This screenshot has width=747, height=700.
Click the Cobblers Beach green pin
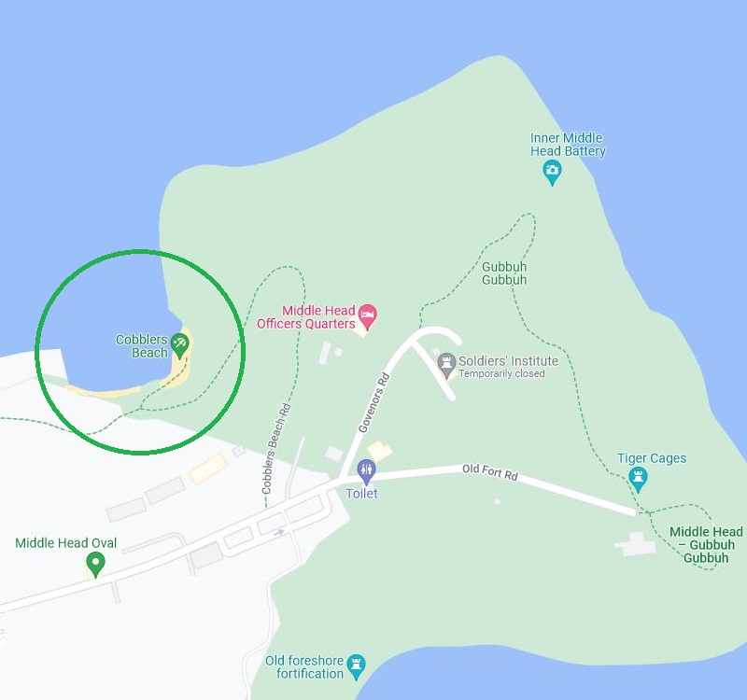pos(180,345)
